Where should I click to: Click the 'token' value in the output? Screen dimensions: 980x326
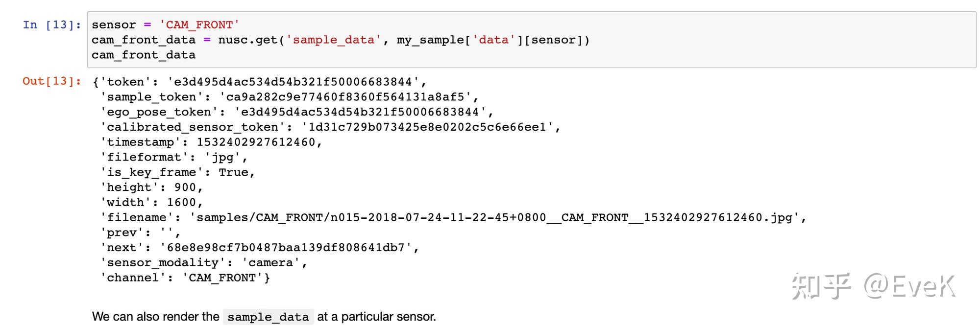[293, 82]
